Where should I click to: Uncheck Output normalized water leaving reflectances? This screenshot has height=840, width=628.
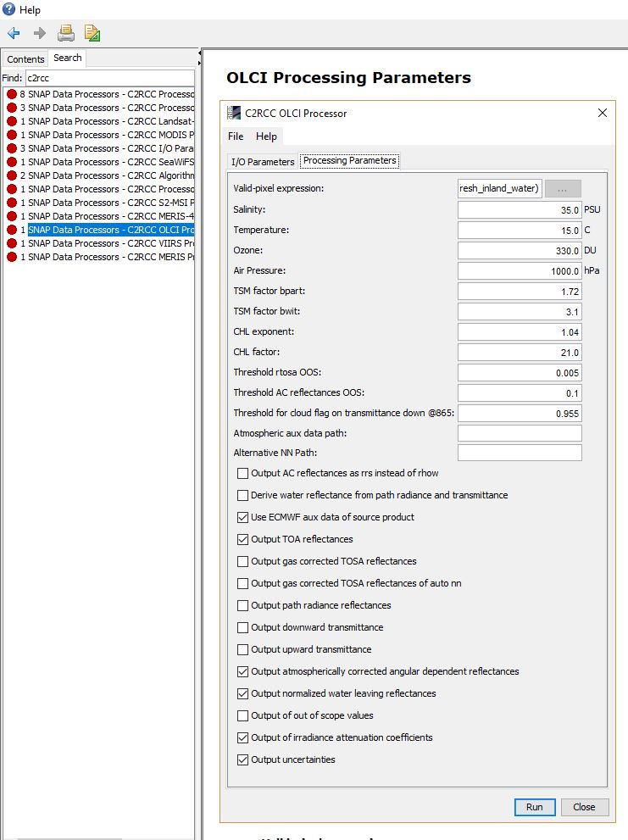(242, 693)
